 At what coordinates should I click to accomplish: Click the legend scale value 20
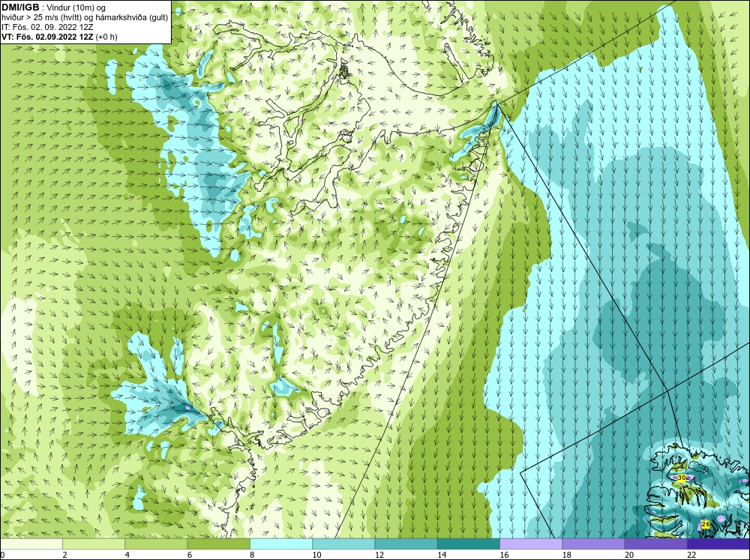[x=629, y=555]
